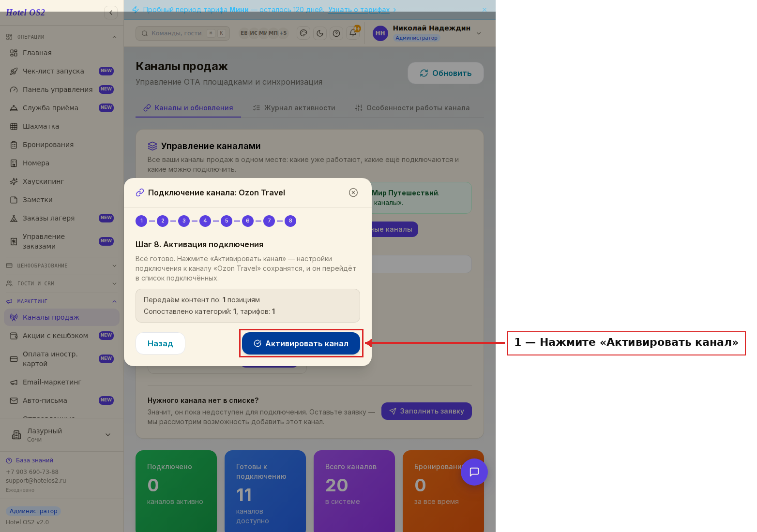This screenshot has width=757, height=532.
Task: Open the color theme palette icon
Action: [303, 33]
